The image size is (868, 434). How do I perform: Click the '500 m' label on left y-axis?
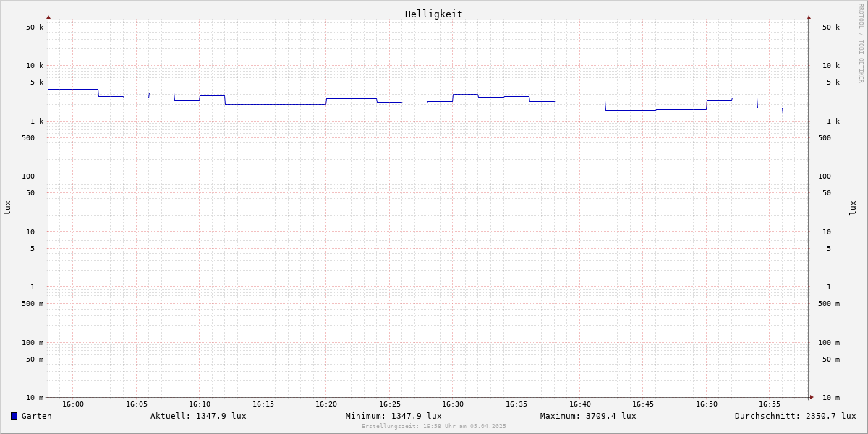[33, 304]
